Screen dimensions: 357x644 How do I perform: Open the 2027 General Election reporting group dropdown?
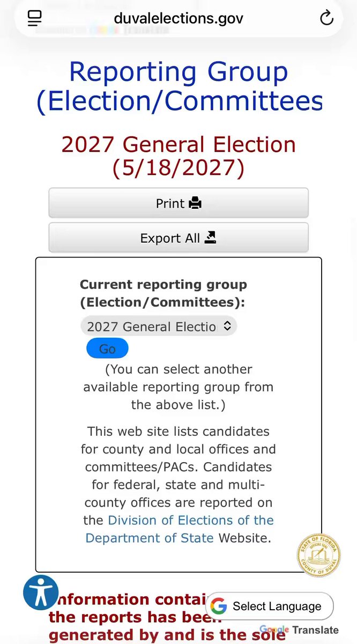click(159, 326)
